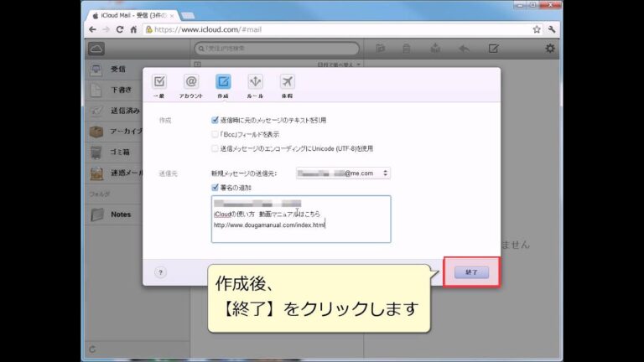Click the archive toolbar icon
This screenshot has height=362, width=644.
click(435, 49)
